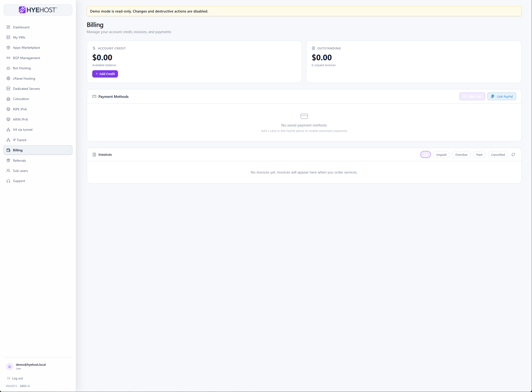Open the Dashboard page

[x=38, y=27]
